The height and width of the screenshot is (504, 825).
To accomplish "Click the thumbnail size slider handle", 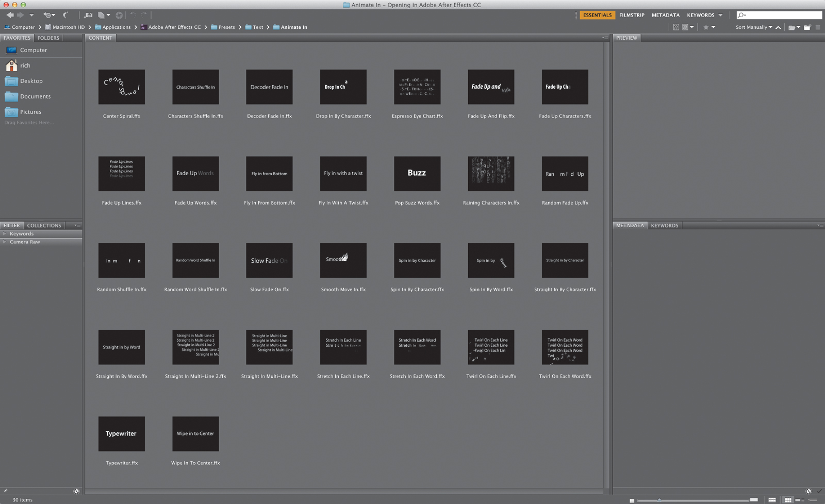I will coord(659,500).
